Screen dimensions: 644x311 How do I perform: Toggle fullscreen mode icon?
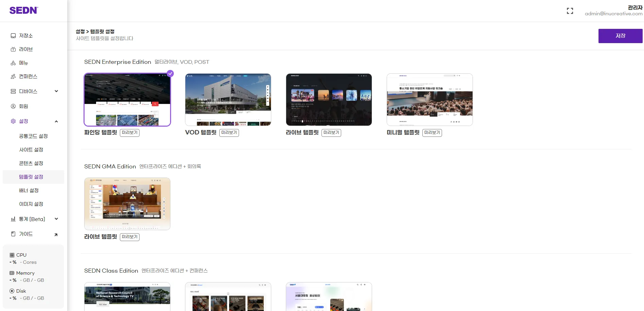click(570, 11)
